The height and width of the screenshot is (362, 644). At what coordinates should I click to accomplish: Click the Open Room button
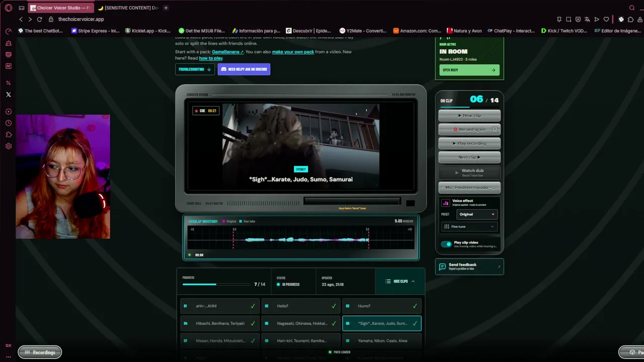click(469, 70)
